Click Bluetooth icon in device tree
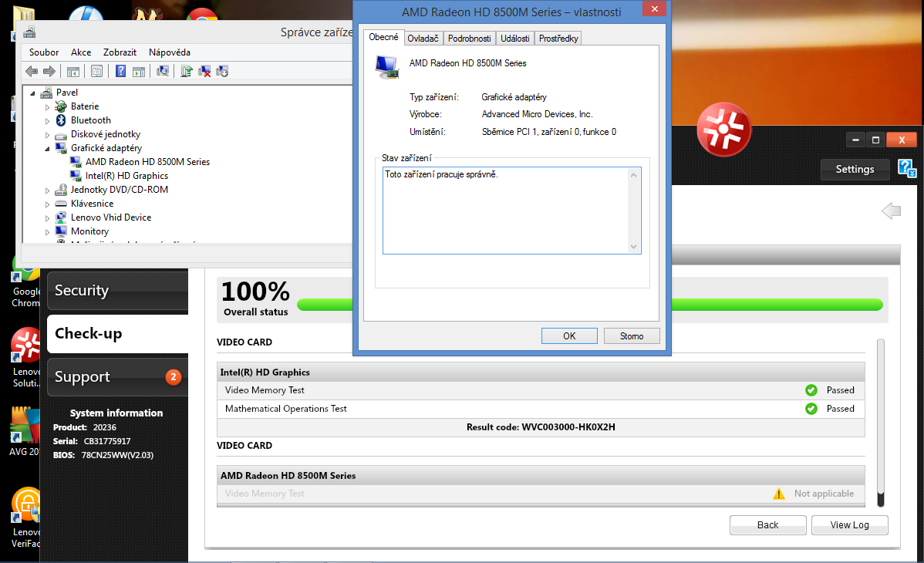Image resolution: width=924 pixels, height=563 pixels. (x=61, y=120)
